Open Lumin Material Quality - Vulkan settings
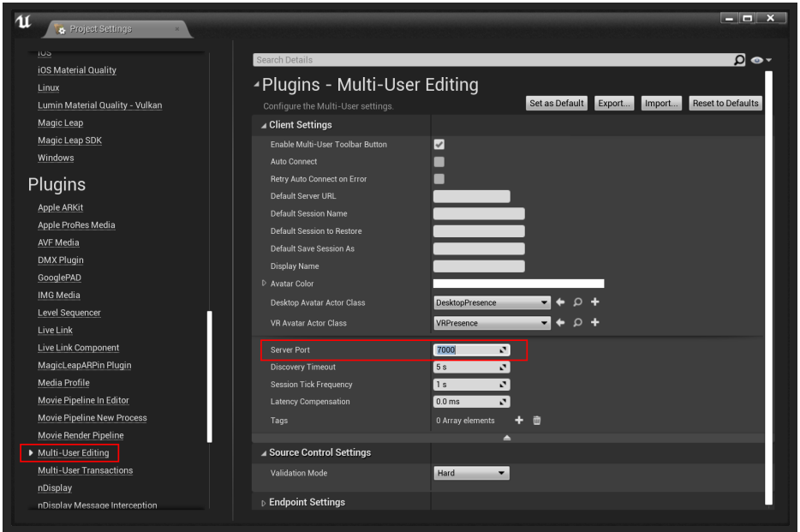Image resolution: width=800 pixels, height=532 pixels. click(100, 105)
